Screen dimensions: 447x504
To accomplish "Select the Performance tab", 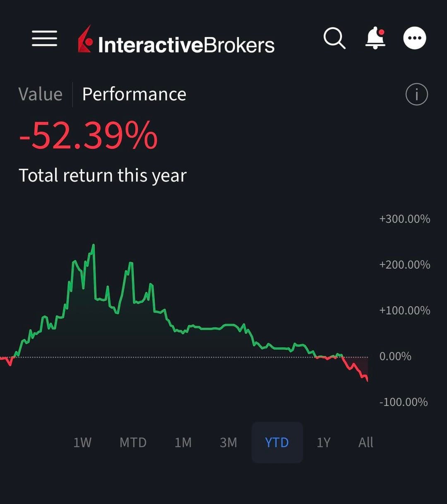I will 134,94.
